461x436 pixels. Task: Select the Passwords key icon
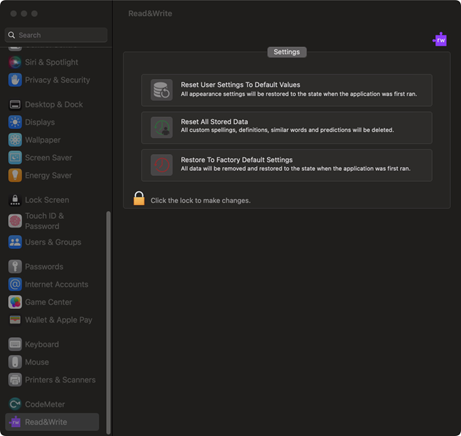click(15, 267)
